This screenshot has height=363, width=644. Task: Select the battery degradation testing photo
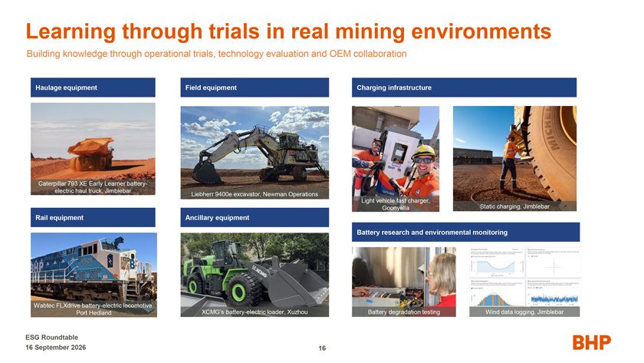click(x=404, y=282)
